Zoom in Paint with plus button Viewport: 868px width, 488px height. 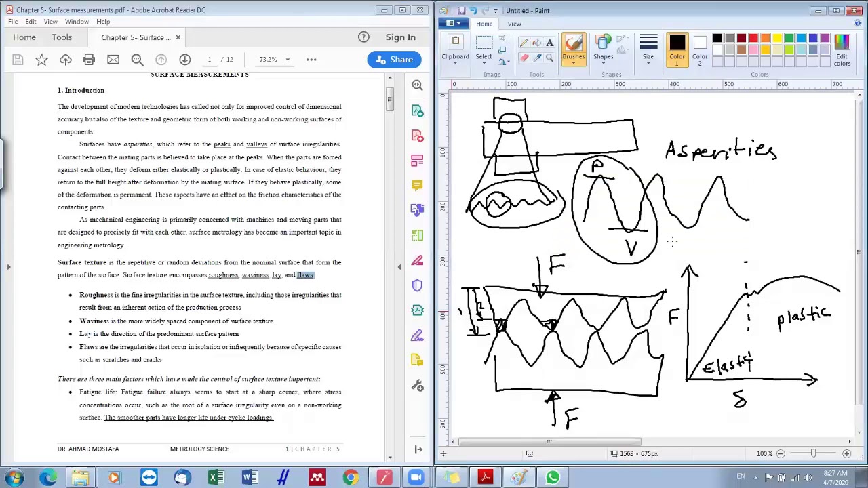point(846,453)
